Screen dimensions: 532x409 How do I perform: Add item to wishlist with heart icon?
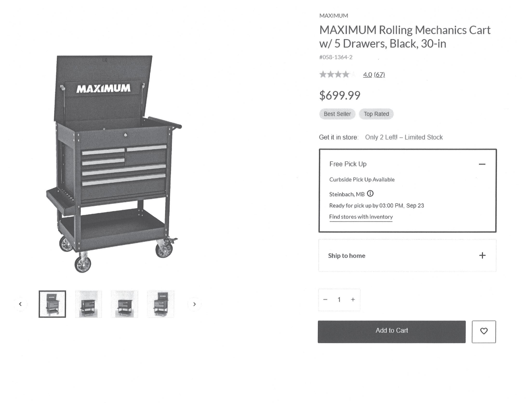pos(483,331)
